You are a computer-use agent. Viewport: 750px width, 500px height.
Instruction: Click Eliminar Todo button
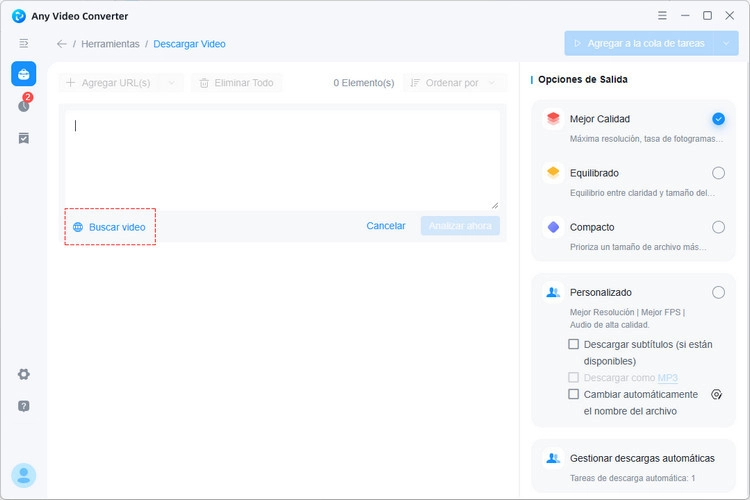click(237, 83)
